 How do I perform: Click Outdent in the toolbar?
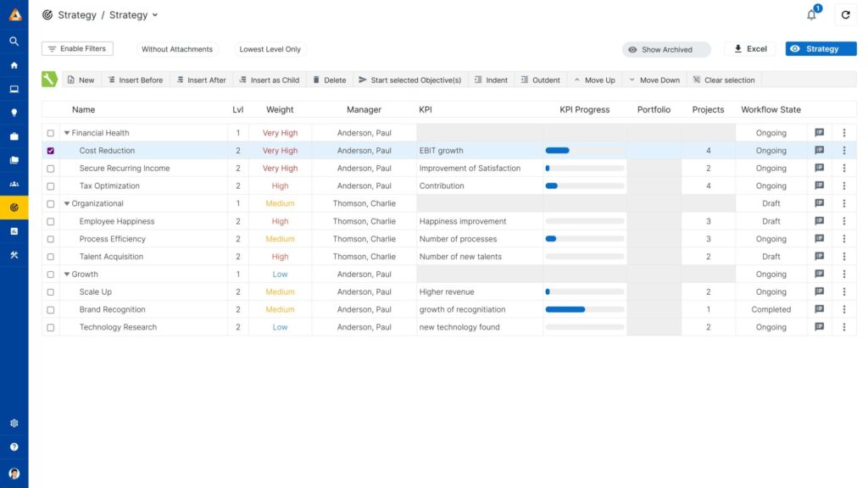point(540,80)
